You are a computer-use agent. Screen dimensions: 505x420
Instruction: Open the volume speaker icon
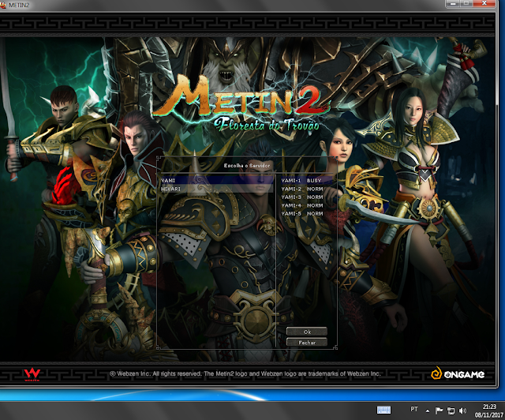pos(462,411)
